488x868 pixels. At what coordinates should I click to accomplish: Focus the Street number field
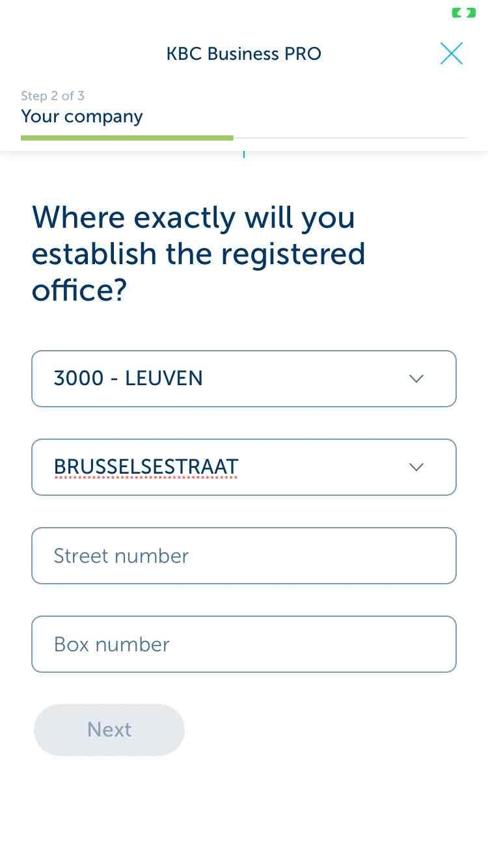pos(244,556)
